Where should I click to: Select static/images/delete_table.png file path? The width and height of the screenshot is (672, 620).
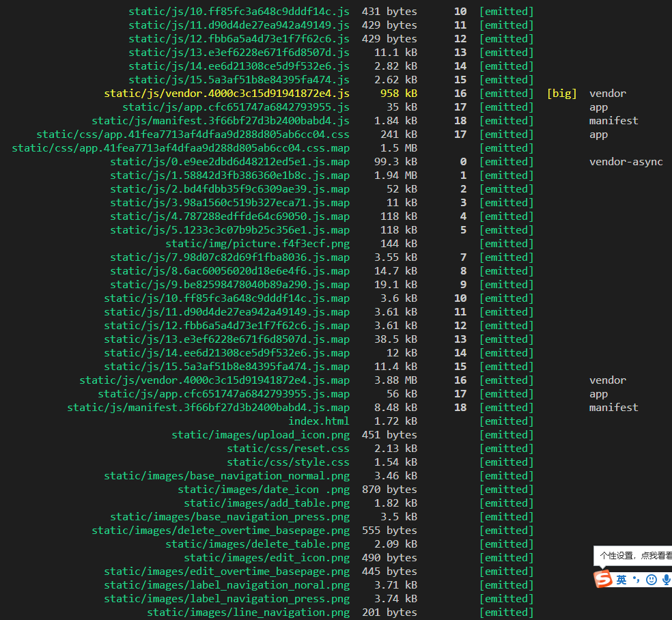tap(257, 544)
